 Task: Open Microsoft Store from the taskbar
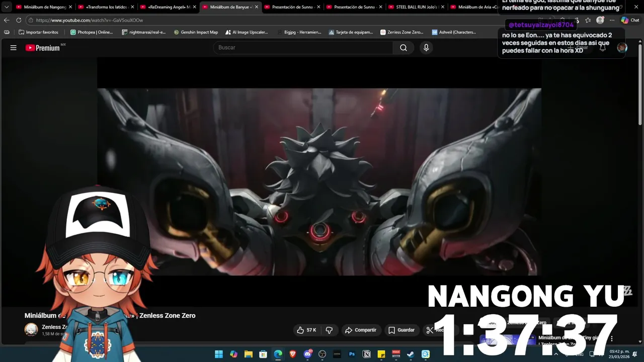[263, 354]
